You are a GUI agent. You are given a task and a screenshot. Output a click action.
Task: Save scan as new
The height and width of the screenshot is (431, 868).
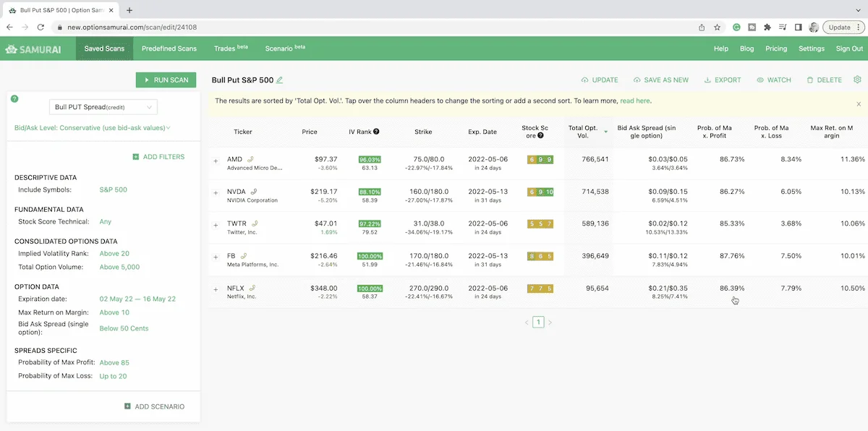pos(661,80)
